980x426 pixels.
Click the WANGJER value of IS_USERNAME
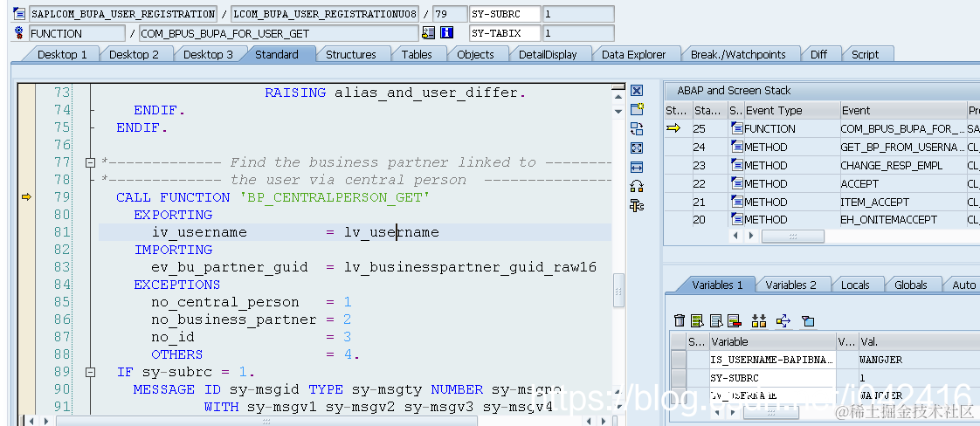point(880,360)
